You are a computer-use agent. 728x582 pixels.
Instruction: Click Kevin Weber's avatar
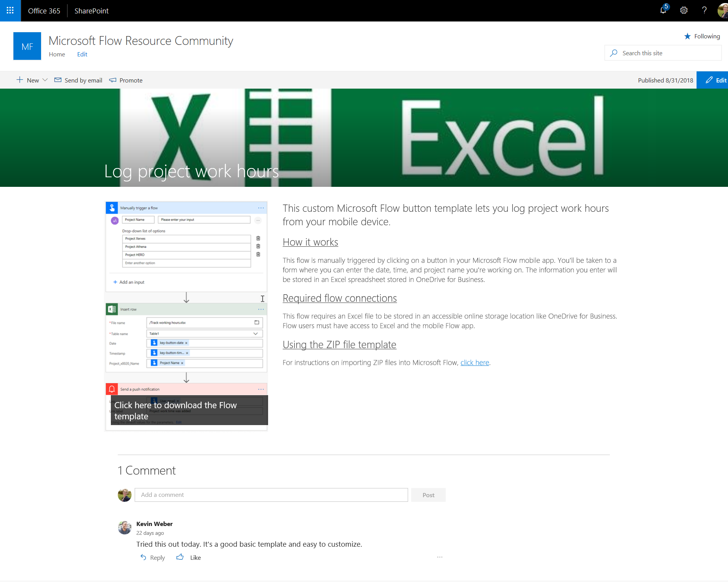125,528
